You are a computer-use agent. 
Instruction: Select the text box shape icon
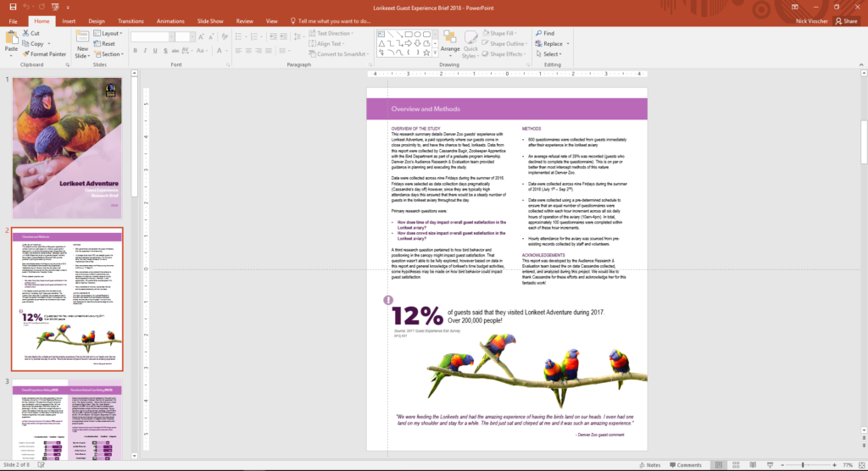point(381,35)
